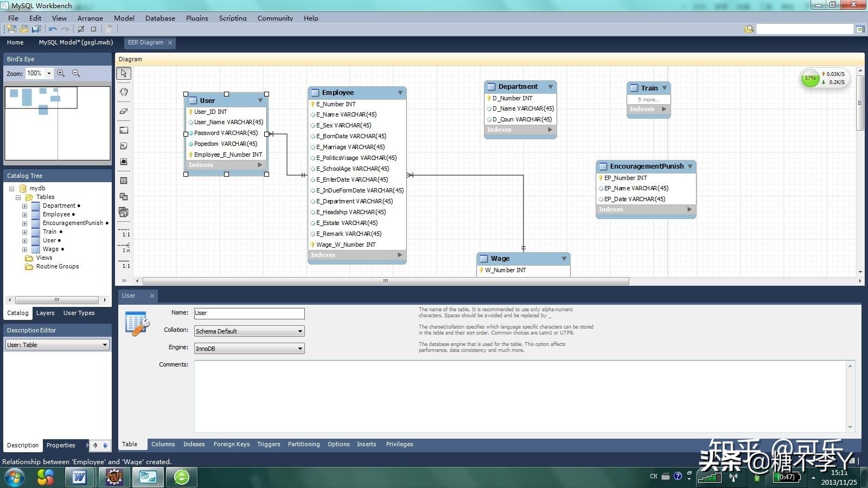Image resolution: width=868 pixels, height=488 pixels.
Task: Switch to the Layers tab
Action: click(45, 313)
